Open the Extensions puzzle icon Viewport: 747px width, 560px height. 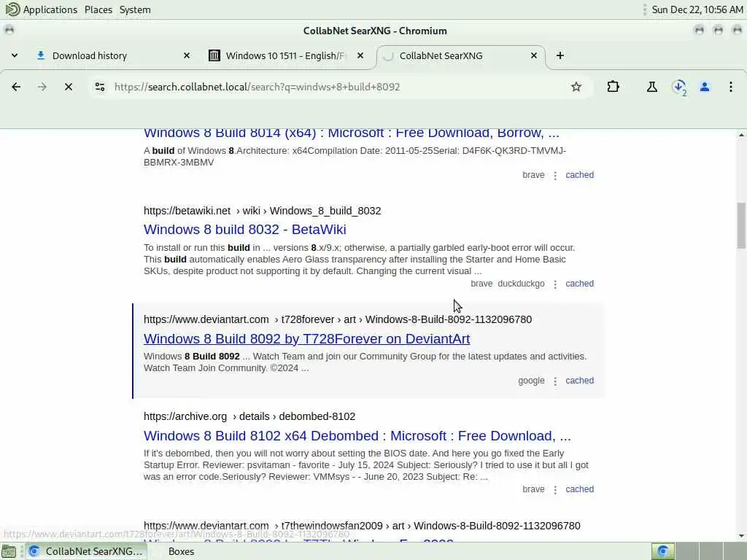tap(613, 87)
